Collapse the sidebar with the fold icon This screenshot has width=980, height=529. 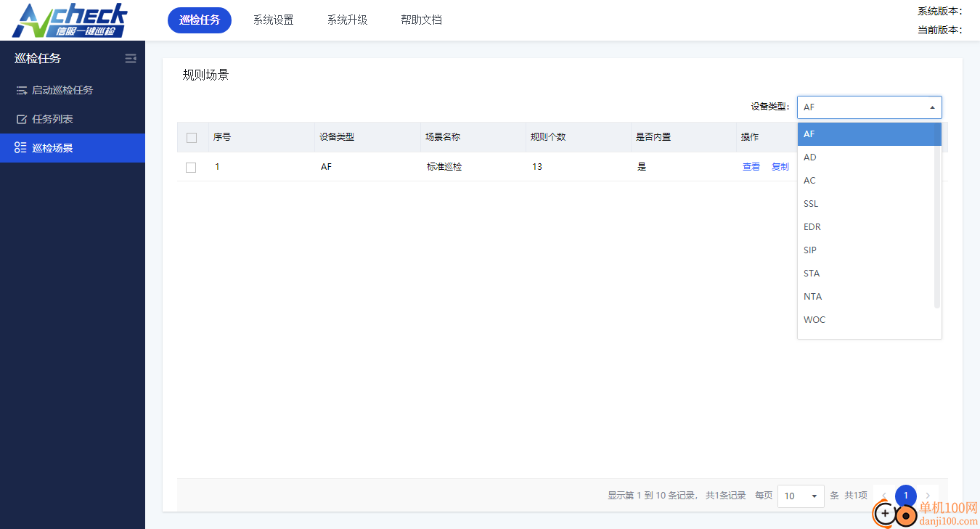click(x=131, y=59)
